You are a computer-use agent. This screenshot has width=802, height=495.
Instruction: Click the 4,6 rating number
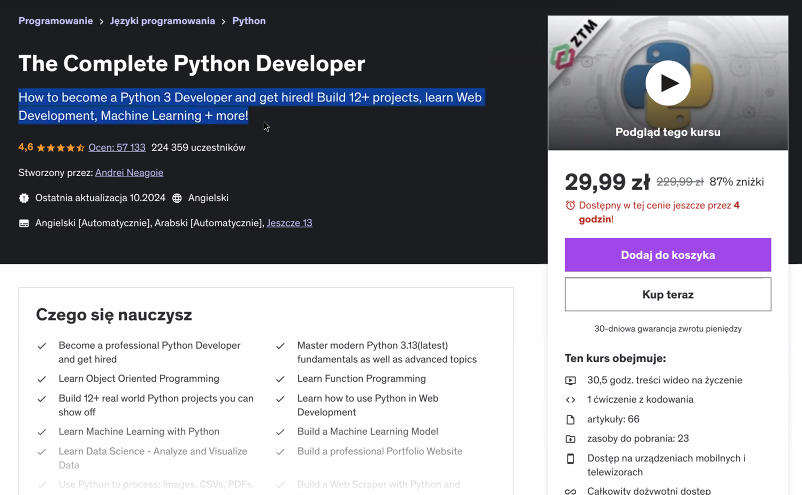pyautogui.click(x=26, y=147)
